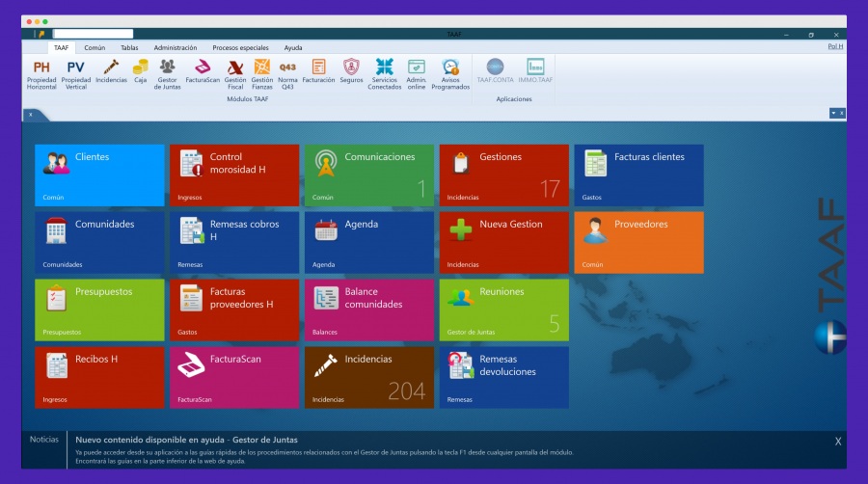The image size is (868, 484).
Task: Open the pink FacturaScan tile
Action: pos(234,378)
